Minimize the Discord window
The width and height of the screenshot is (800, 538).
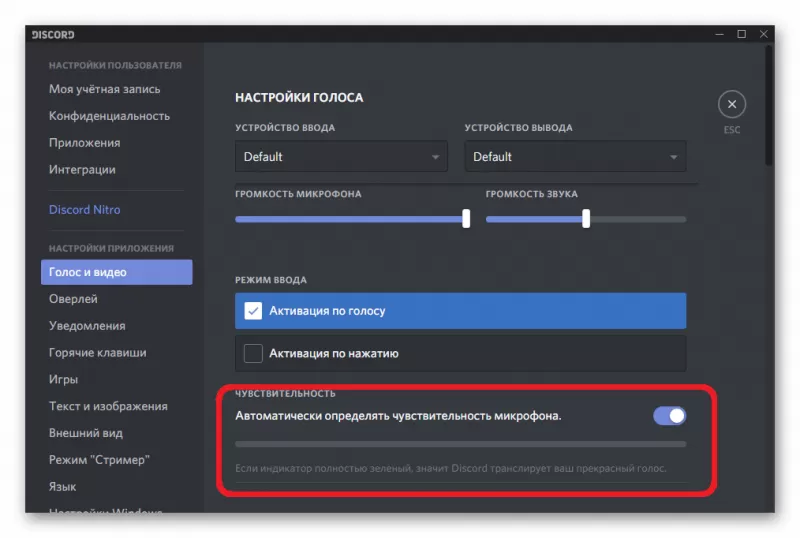[x=719, y=34]
